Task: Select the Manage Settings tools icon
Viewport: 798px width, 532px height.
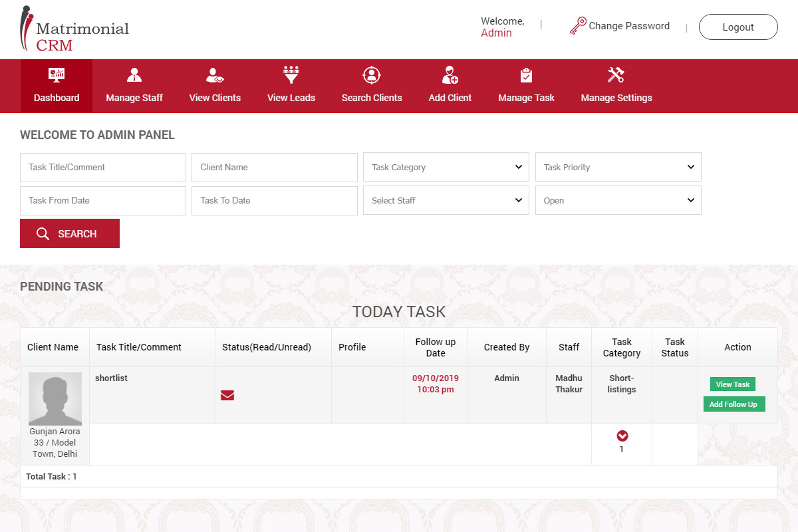Action: [x=615, y=74]
